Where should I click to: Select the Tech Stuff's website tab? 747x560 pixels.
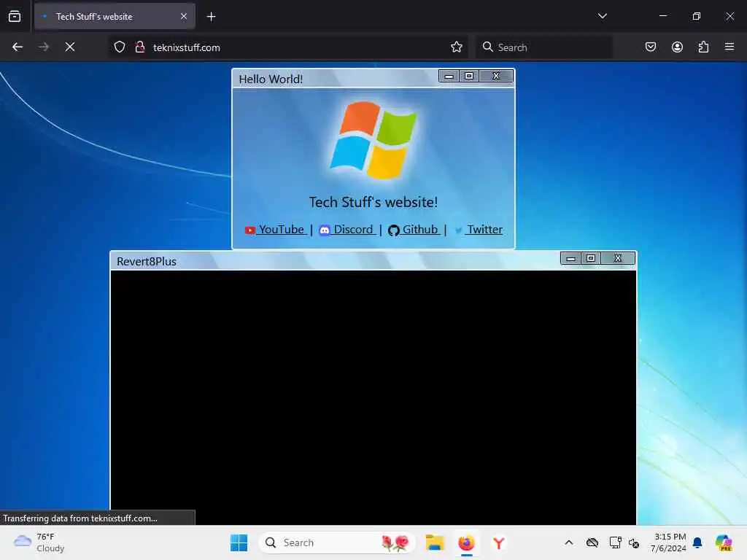click(x=115, y=16)
